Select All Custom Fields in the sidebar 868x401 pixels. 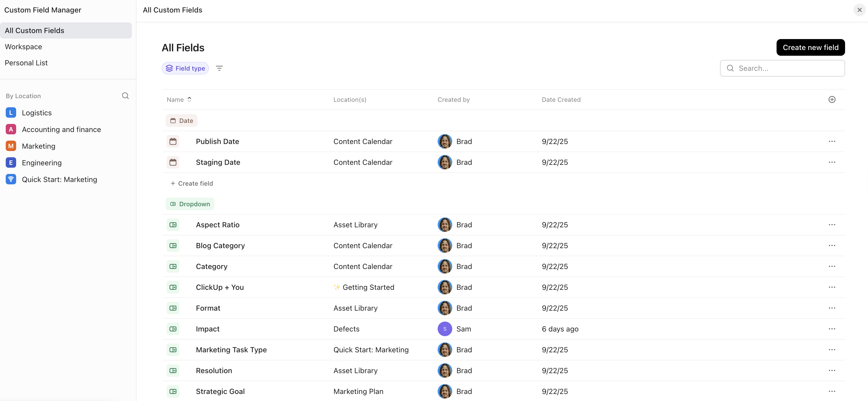point(34,30)
